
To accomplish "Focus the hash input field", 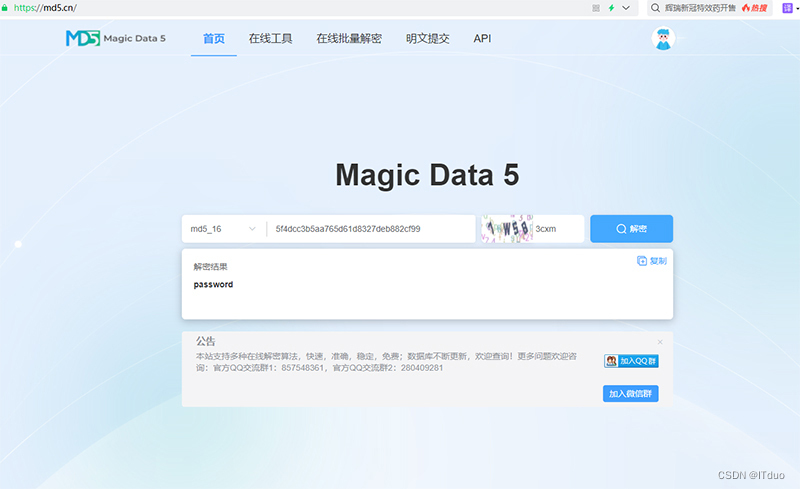I will pyautogui.click(x=372, y=229).
